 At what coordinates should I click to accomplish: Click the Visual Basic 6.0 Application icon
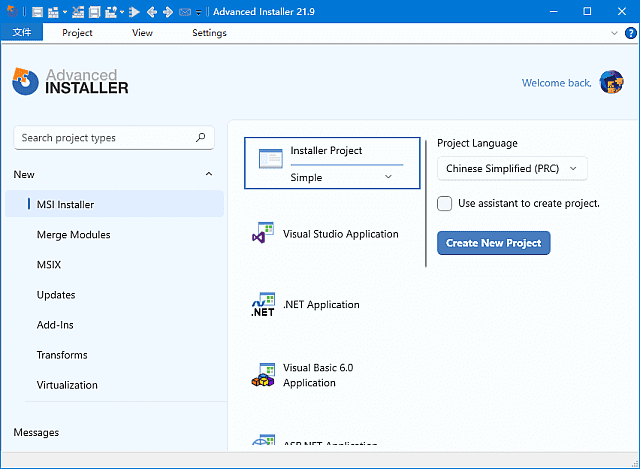[x=262, y=375]
